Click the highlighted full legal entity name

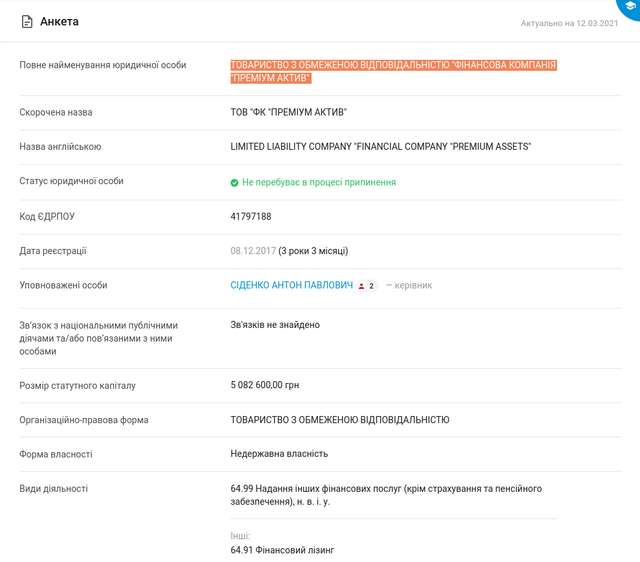(x=393, y=71)
